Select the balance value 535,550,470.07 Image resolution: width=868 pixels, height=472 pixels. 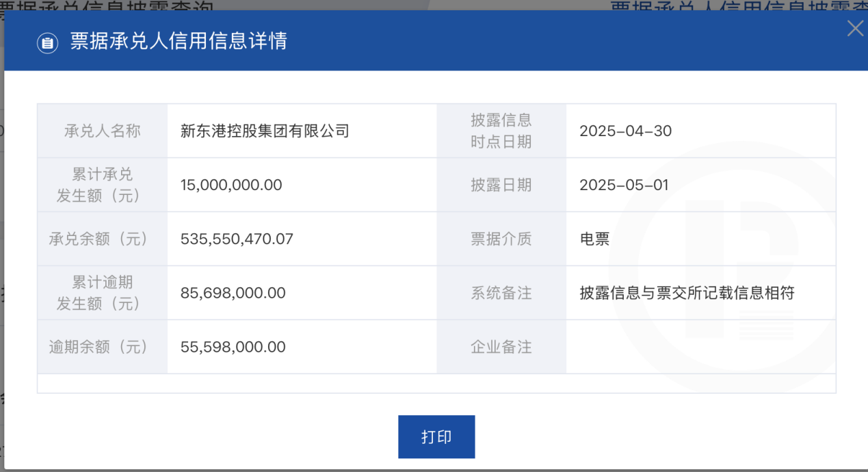pyautogui.click(x=237, y=239)
